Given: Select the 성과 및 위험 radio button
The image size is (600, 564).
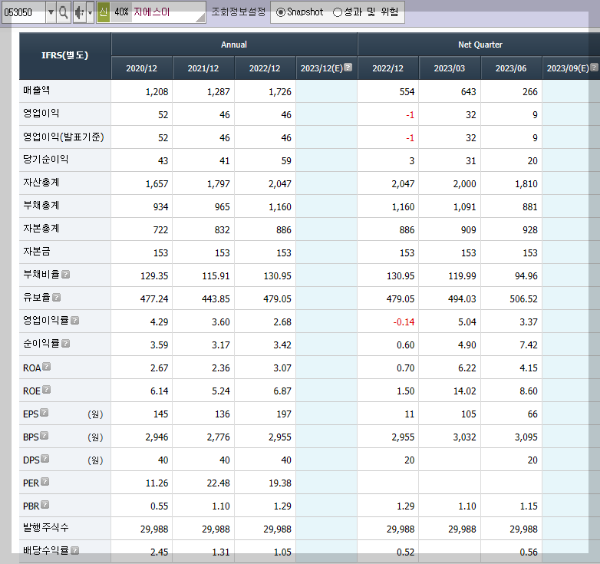Looking at the screenshot, I should pyautogui.click(x=337, y=12).
